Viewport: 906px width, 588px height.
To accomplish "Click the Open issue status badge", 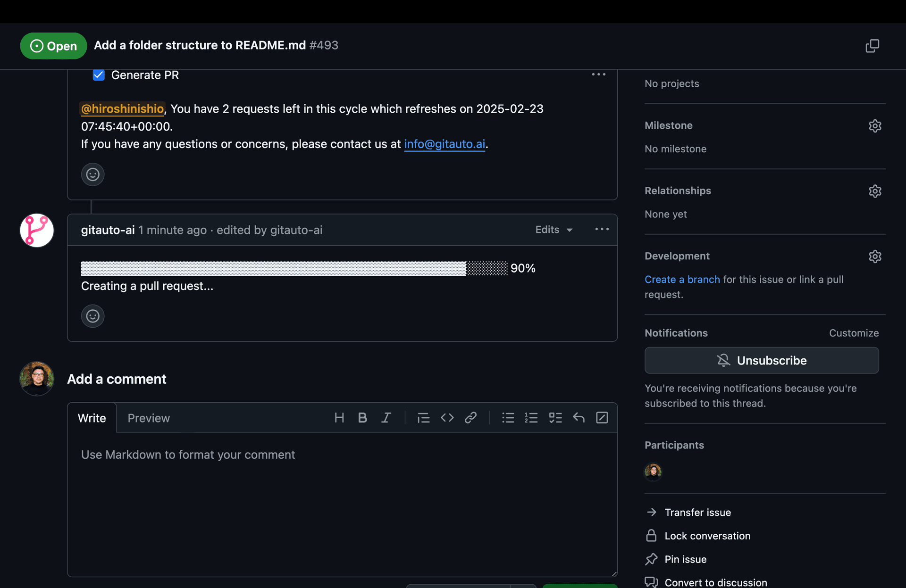I will click(x=53, y=46).
